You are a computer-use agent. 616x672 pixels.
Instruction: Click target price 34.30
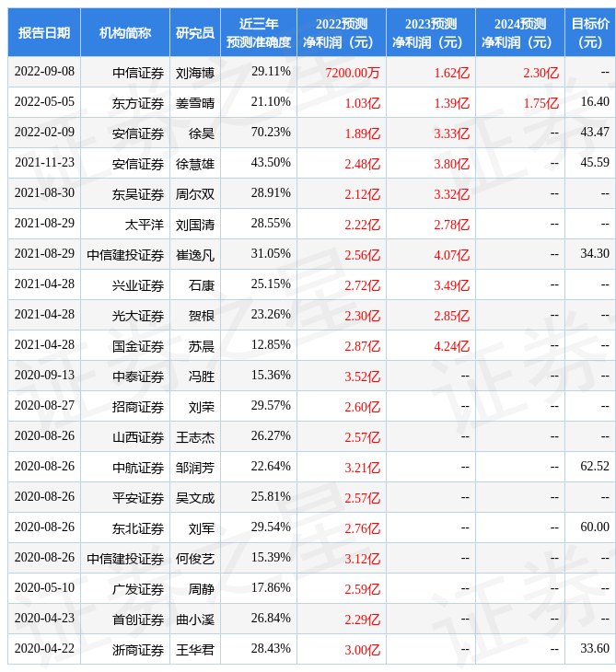[595, 254]
